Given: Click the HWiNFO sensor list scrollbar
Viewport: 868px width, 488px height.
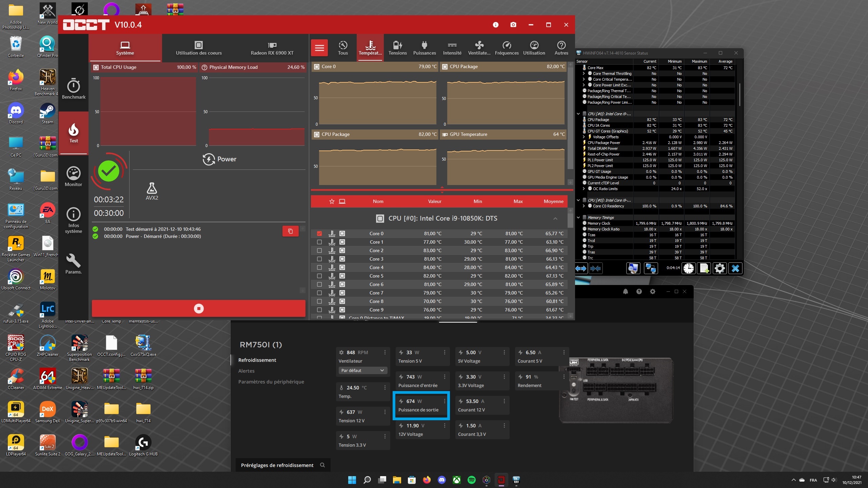Looking at the screenshot, I should coord(739,94).
